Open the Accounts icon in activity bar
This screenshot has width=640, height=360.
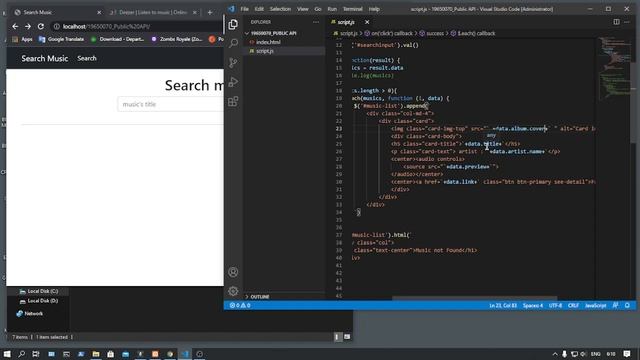coord(233,272)
